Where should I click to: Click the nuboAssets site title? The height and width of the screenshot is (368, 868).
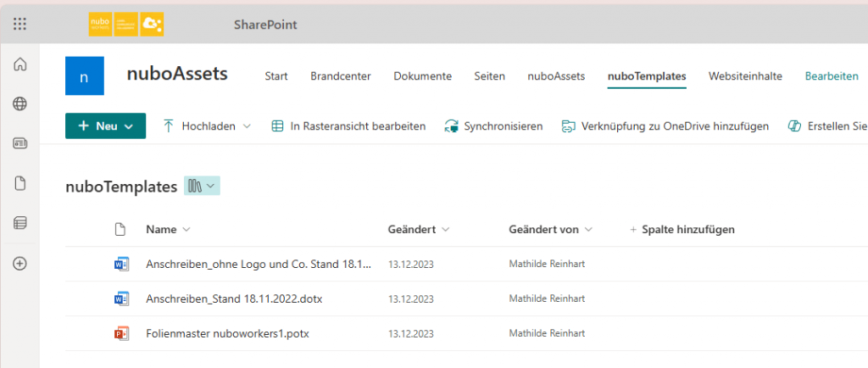tap(177, 74)
